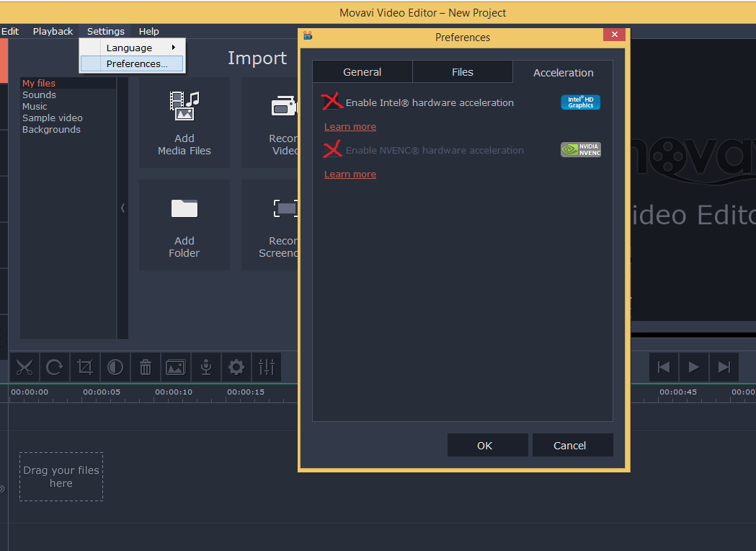This screenshot has height=551, width=756.
Task: Open clip properties gear icon
Action: tap(236, 368)
